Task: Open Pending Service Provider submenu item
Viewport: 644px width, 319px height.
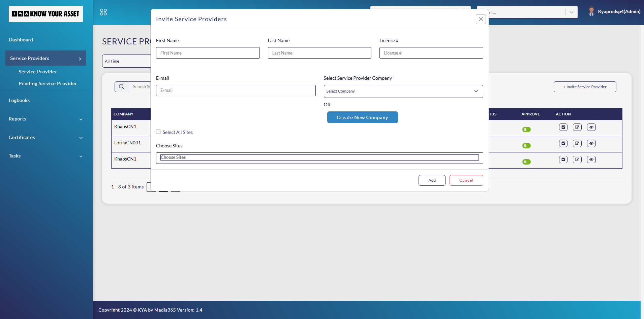Action: [48, 83]
